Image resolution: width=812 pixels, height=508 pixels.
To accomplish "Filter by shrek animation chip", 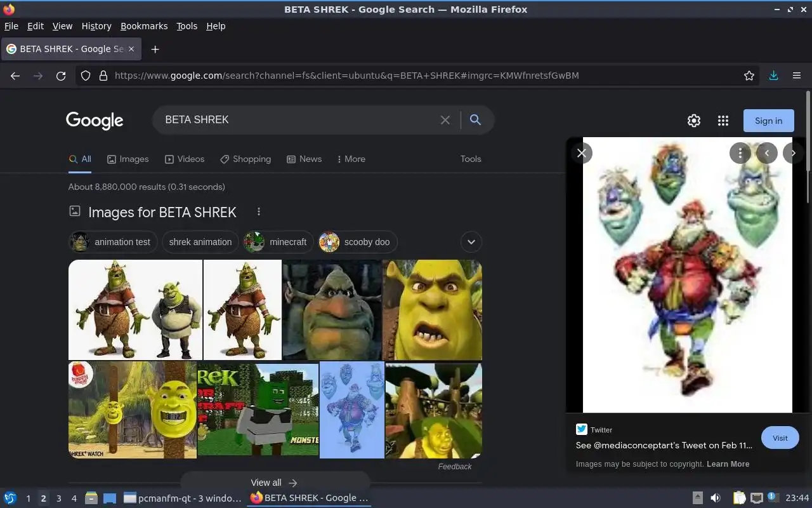I will coord(200,242).
